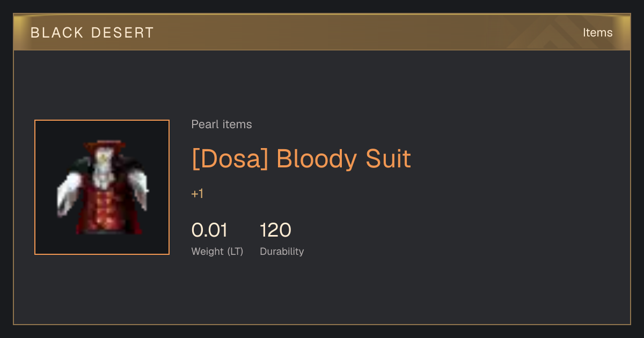Screen dimensions: 644x338
Task: Open the [Dosa] Bloody Suit title
Action: point(301,159)
